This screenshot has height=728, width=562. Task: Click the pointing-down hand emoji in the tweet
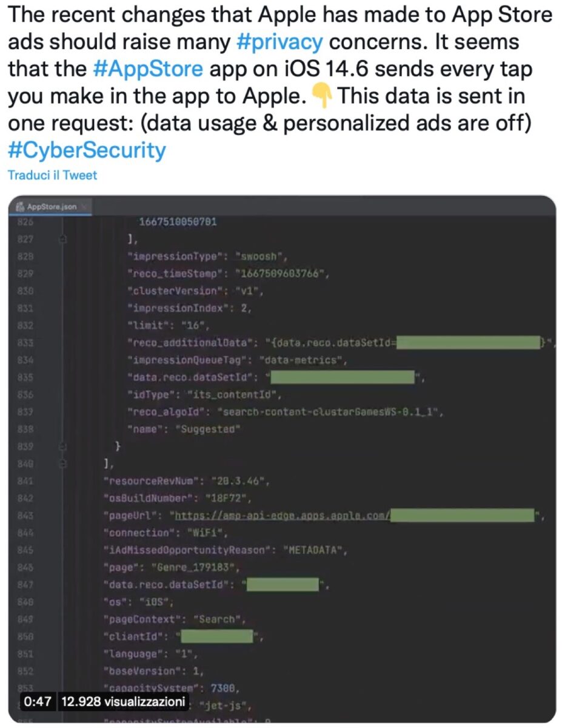click(319, 96)
